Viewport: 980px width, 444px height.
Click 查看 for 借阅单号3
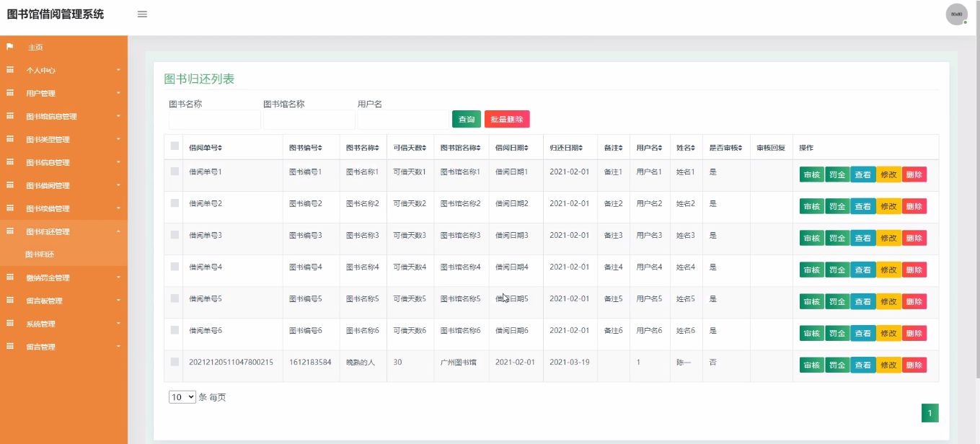pyautogui.click(x=863, y=238)
